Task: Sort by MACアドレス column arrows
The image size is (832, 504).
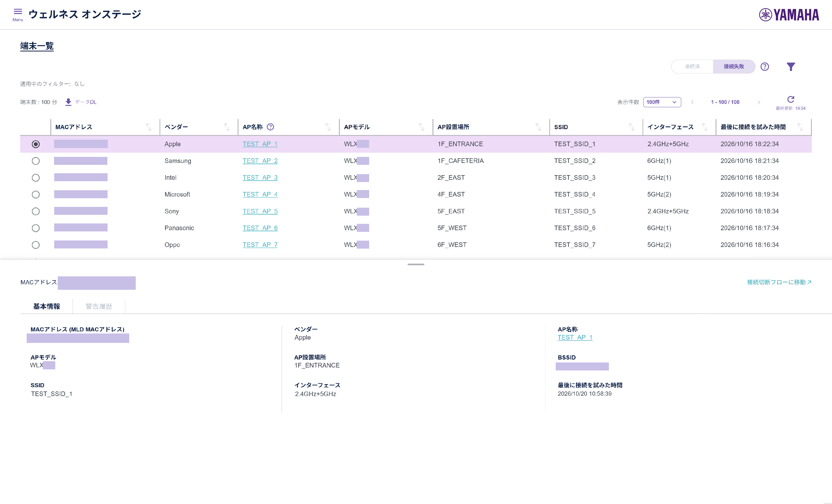Action: pyautogui.click(x=149, y=127)
